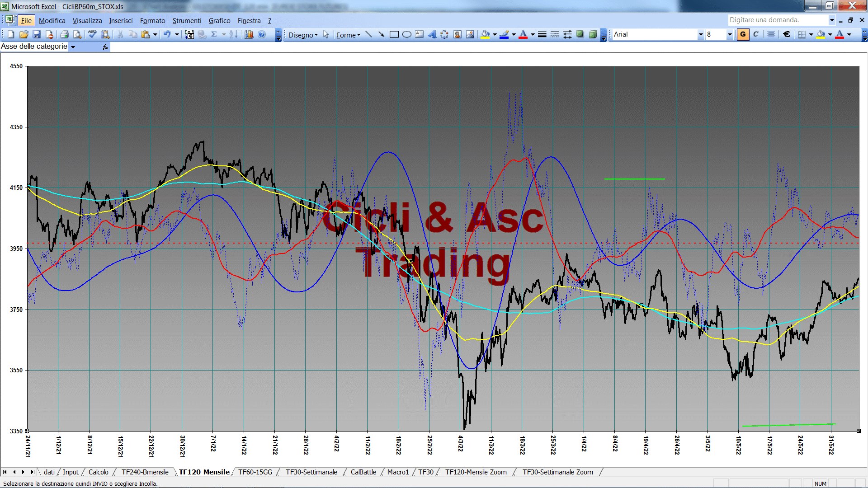Open Print Preview from the standard toolbar
Screen dimensions: 868x488
coord(77,34)
